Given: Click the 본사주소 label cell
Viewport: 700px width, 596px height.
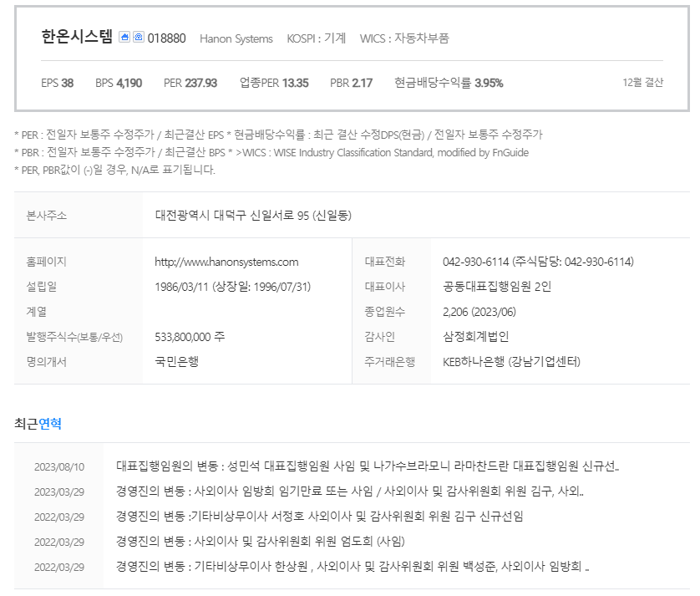Looking at the screenshot, I should [x=79, y=216].
